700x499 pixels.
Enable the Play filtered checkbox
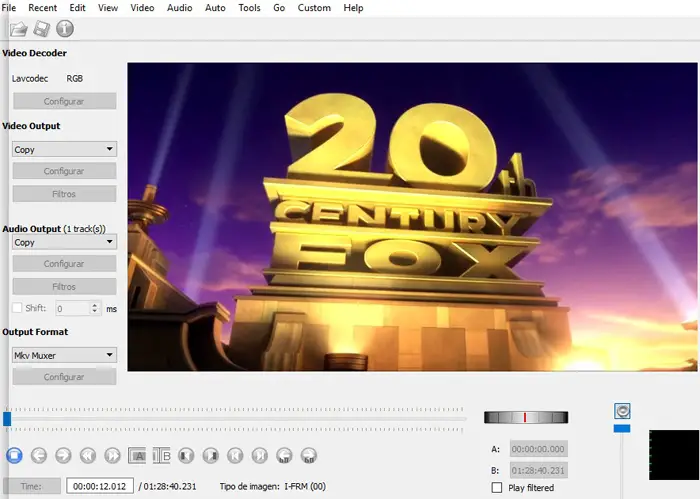[x=496, y=487]
